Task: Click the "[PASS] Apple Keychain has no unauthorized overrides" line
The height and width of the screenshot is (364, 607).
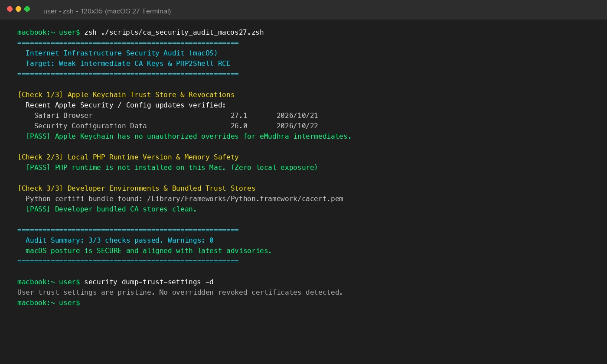Action: (189, 136)
